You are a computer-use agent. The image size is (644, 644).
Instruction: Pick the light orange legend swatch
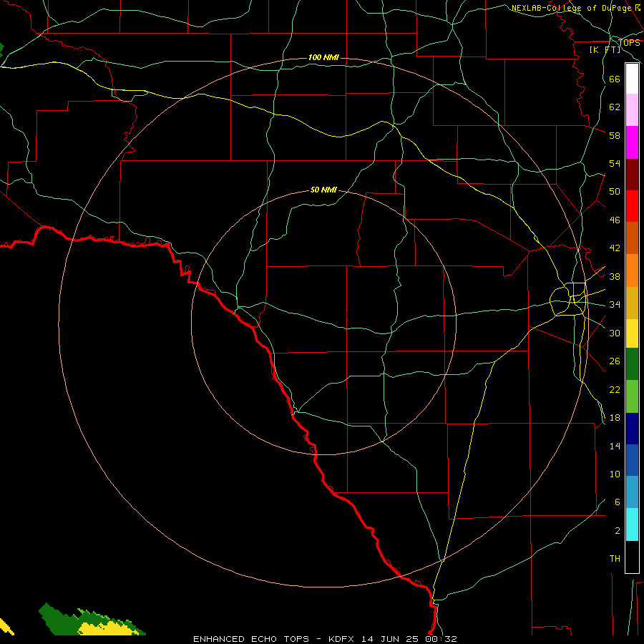pos(632,270)
